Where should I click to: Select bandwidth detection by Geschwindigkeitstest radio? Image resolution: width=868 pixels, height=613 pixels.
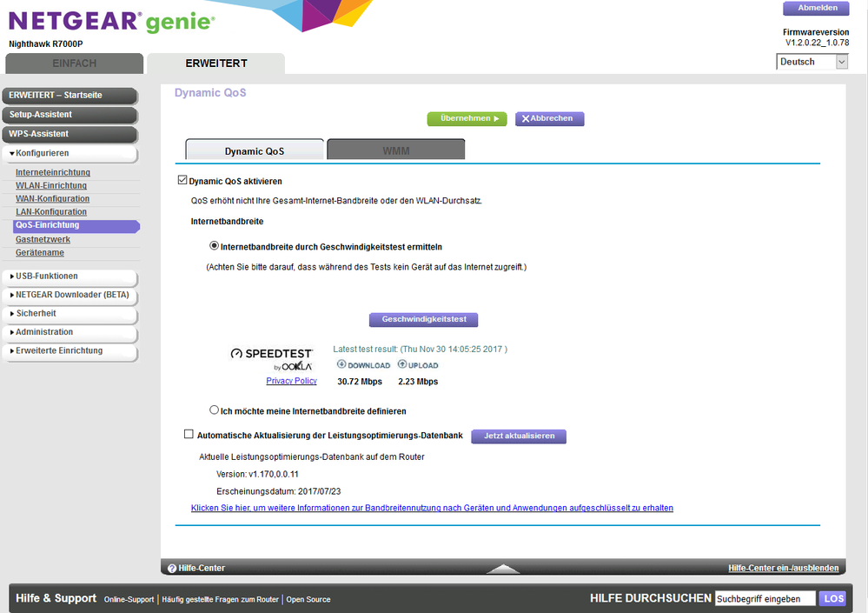tap(215, 245)
